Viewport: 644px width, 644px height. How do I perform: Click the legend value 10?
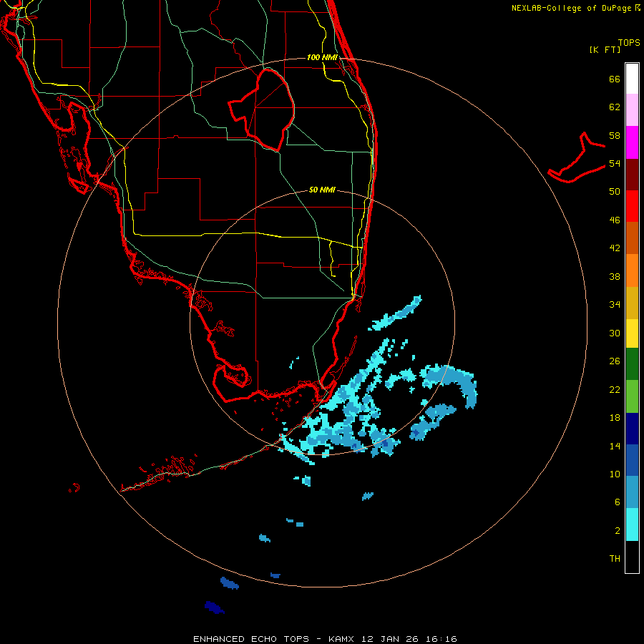(x=615, y=474)
